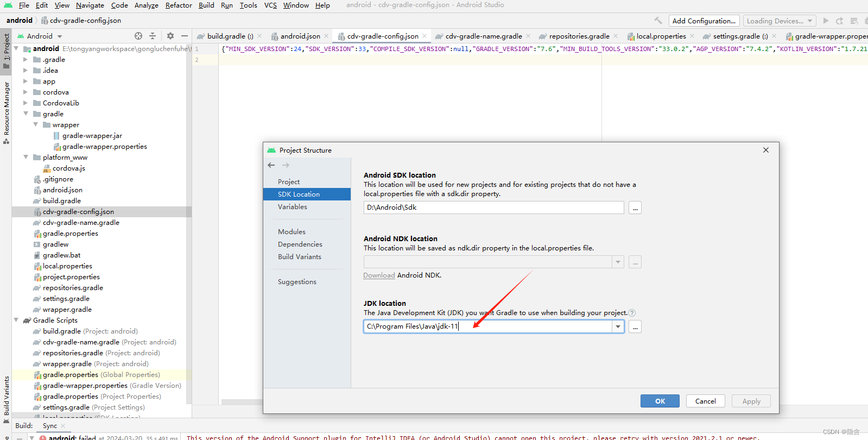
Task: Click the build hammer icon in toolbar
Action: pos(658,21)
